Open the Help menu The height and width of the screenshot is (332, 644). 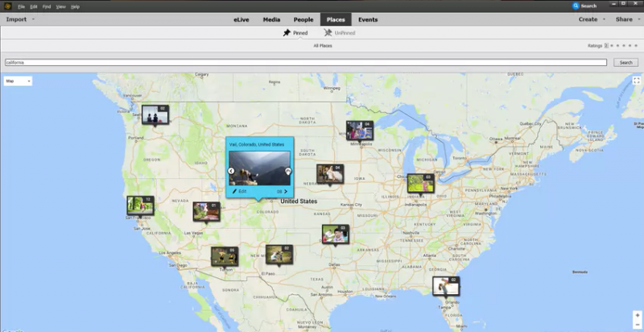[x=75, y=6]
